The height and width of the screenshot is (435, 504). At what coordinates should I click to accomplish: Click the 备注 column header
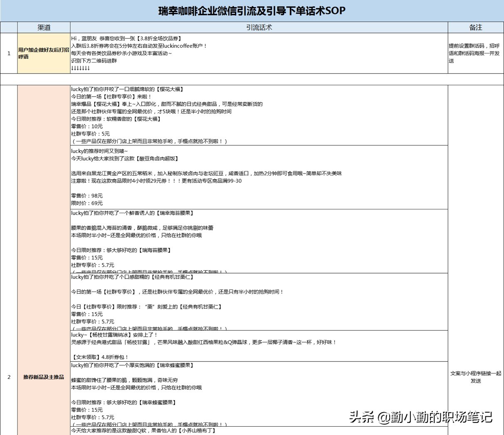point(475,27)
